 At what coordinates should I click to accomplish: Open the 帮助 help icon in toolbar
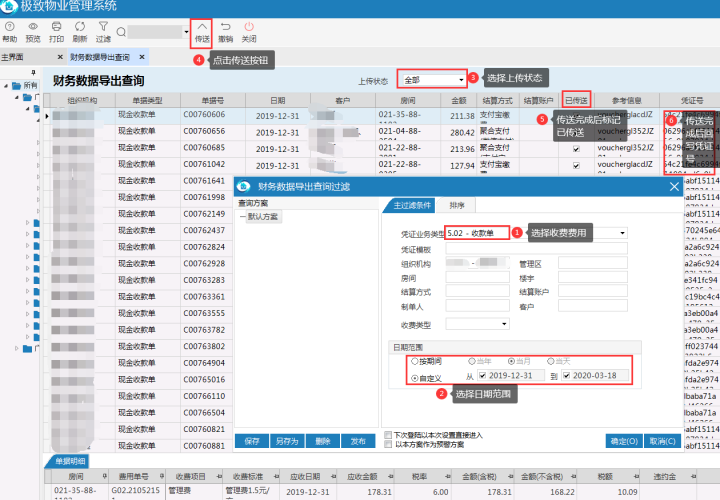click(x=9, y=27)
